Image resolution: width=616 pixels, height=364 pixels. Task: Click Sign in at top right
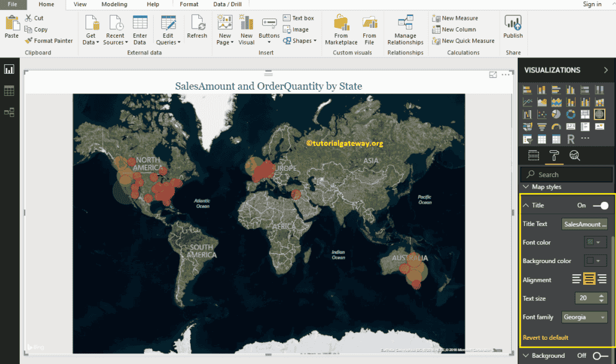(x=592, y=4)
